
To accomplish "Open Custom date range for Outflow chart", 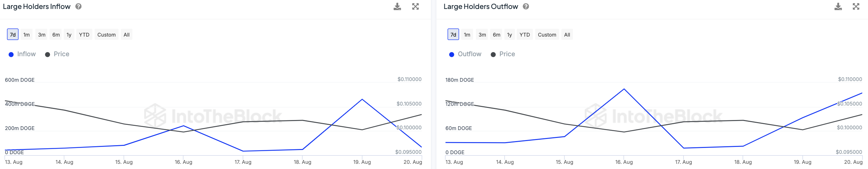I will pos(547,34).
